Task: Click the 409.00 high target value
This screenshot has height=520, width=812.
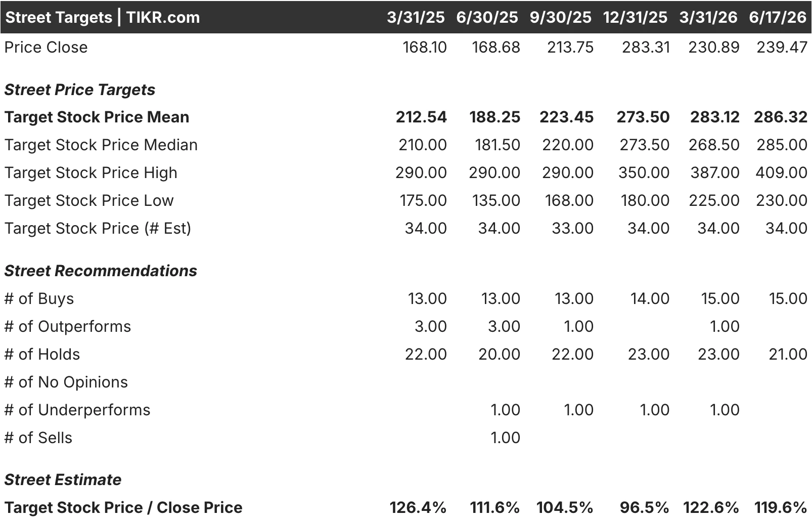Action: 781,172
